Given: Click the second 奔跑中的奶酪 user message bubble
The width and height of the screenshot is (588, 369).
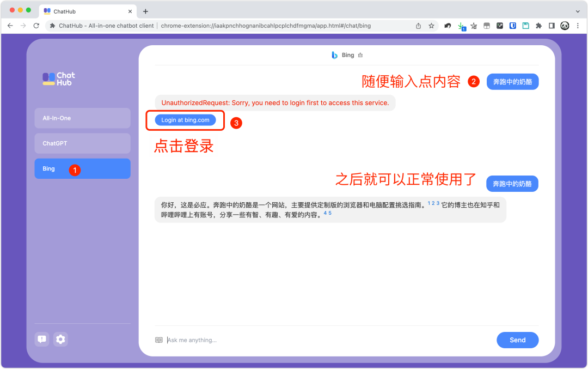Looking at the screenshot, I should (x=512, y=184).
